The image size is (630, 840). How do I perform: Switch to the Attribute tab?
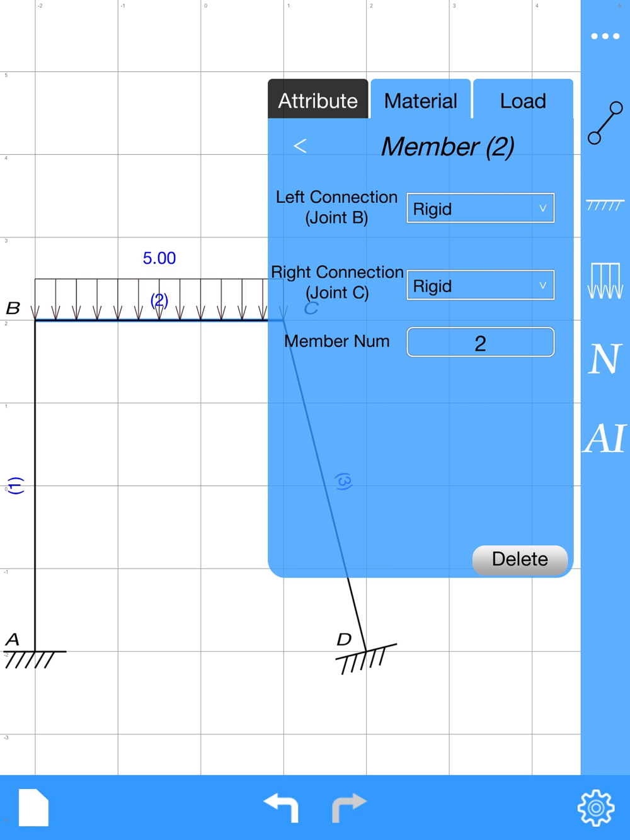click(x=318, y=99)
